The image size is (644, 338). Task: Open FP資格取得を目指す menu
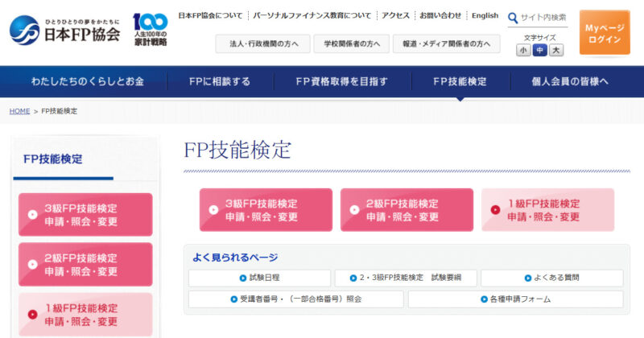(341, 81)
